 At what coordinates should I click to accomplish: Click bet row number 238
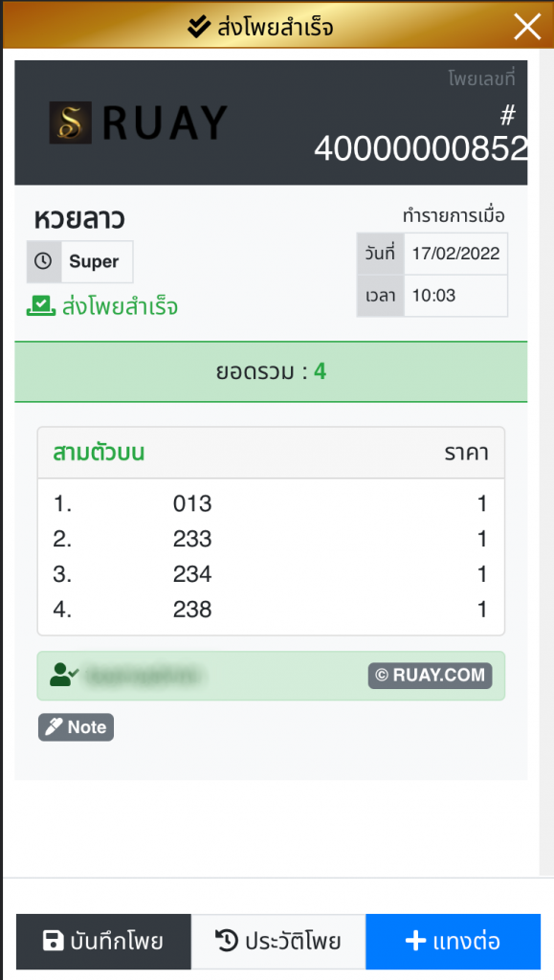tap(271, 610)
